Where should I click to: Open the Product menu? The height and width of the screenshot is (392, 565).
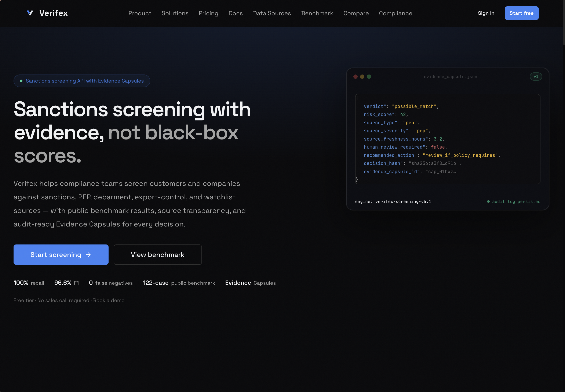pos(140,13)
